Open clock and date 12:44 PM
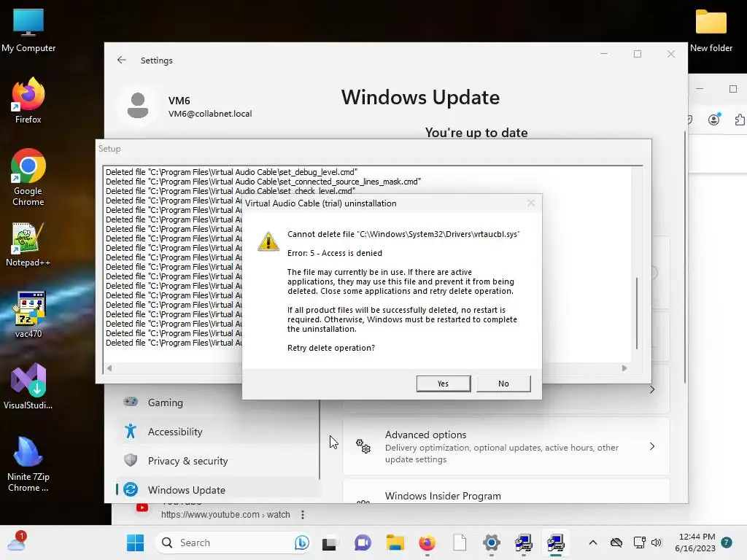747x560 pixels. [695, 542]
